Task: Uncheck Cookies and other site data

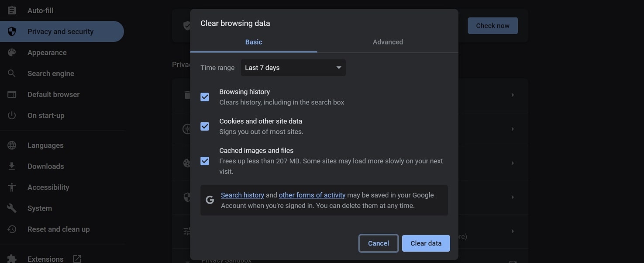Action: 205,126
